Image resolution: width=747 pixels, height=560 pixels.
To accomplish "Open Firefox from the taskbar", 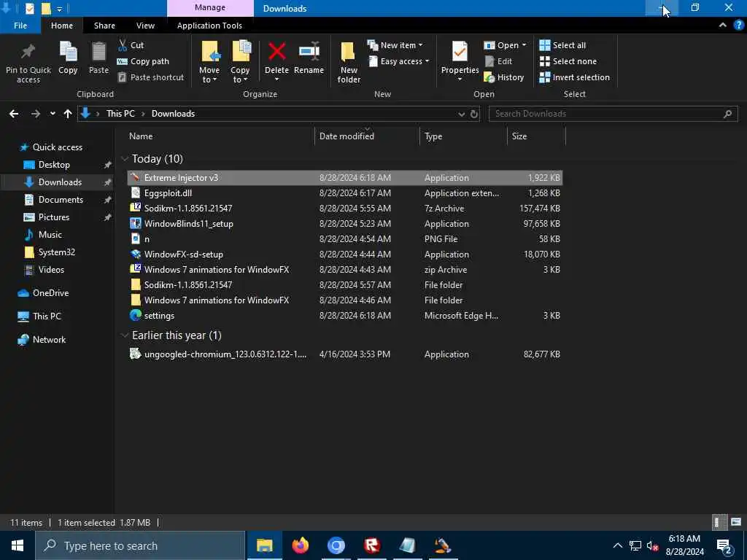I will pyautogui.click(x=300, y=545).
